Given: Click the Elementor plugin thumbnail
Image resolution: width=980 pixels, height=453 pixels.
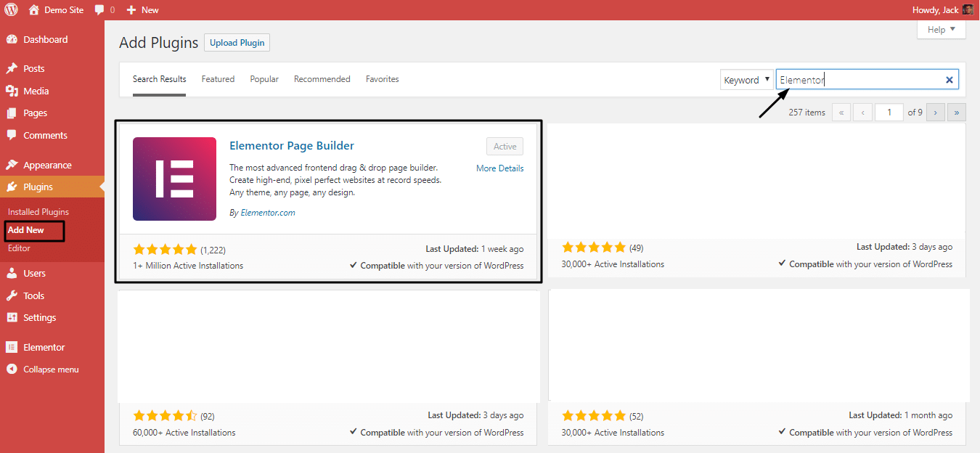Looking at the screenshot, I should tap(174, 179).
